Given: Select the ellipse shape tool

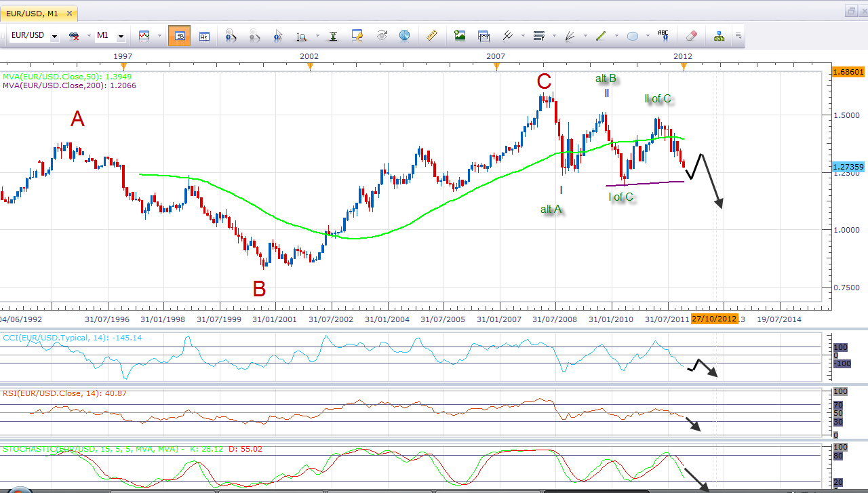Looking at the screenshot, I should pos(633,36).
